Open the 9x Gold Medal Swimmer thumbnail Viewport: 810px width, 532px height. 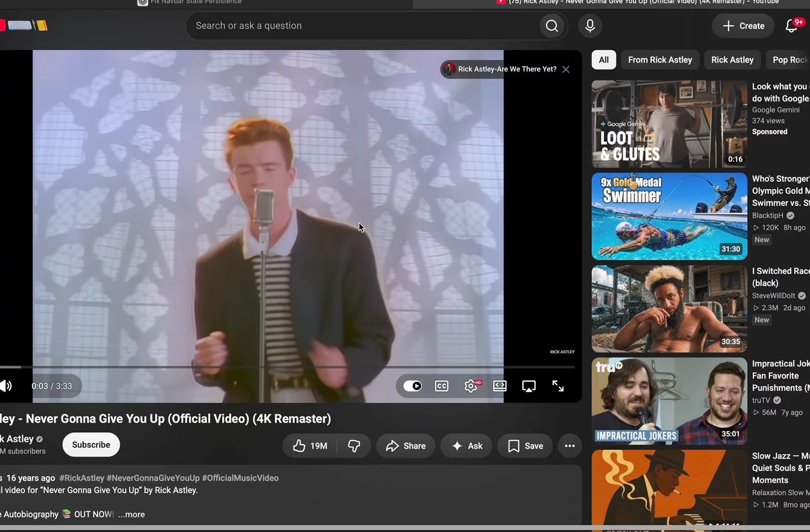669,216
